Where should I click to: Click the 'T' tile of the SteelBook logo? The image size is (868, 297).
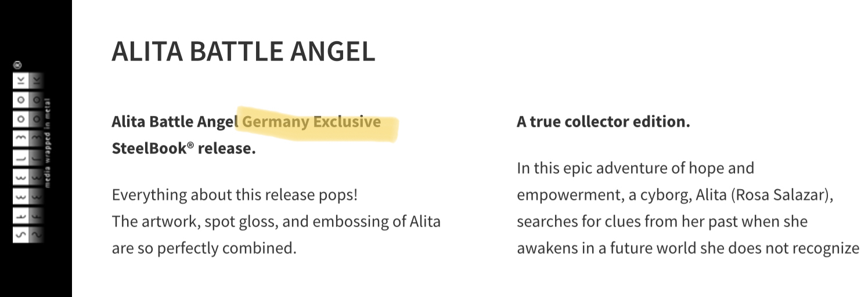click(20, 215)
